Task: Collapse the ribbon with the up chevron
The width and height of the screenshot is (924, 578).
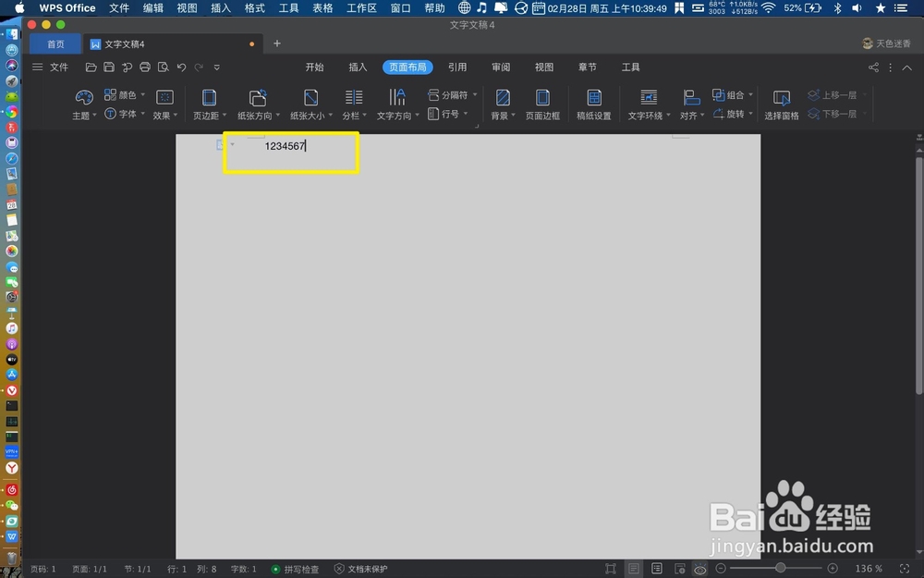Action: pyautogui.click(x=907, y=68)
